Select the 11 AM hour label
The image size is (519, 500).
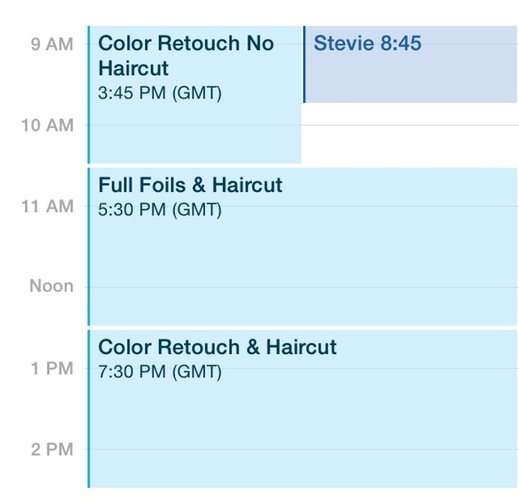[47, 206]
